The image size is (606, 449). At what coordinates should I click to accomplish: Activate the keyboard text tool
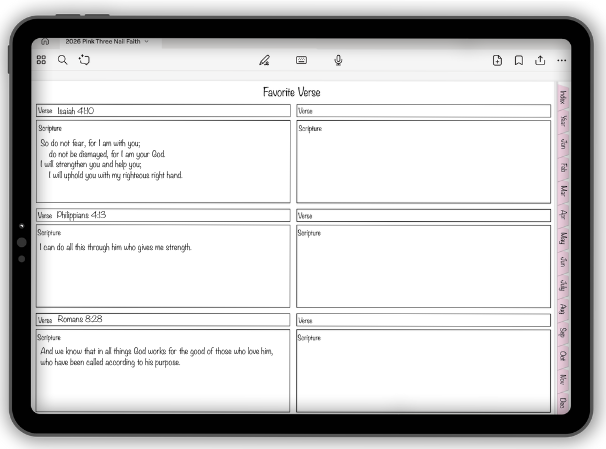pyautogui.click(x=301, y=60)
